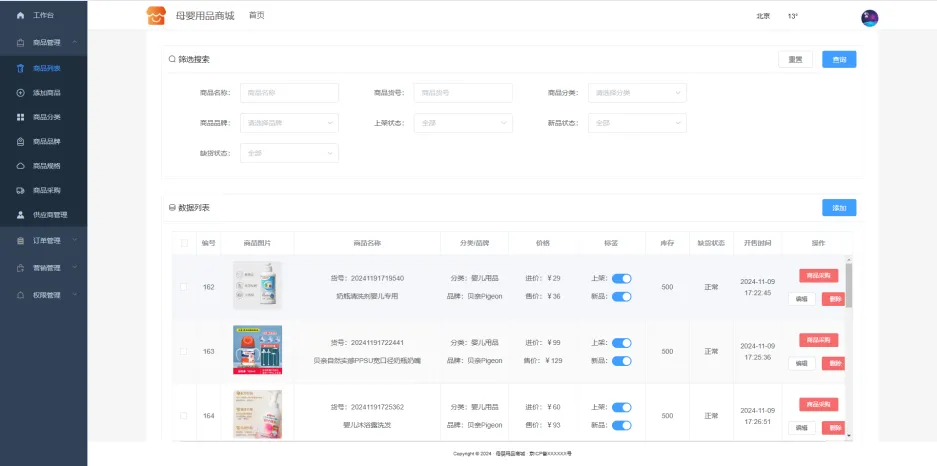Click the user avatar in top right
The height and width of the screenshot is (466, 937).
point(869,17)
